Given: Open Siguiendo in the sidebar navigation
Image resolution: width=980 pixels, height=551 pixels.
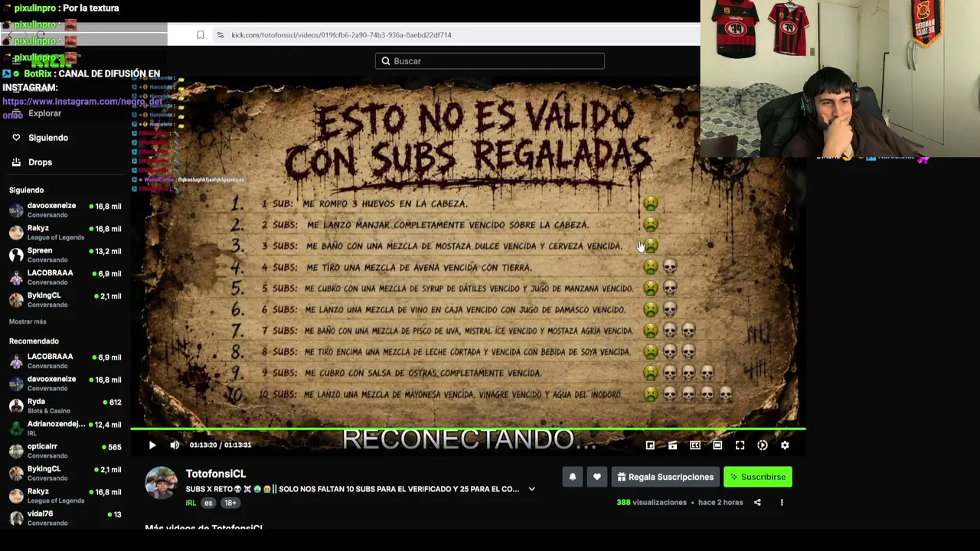Looking at the screenshot, I should [48, 138].
